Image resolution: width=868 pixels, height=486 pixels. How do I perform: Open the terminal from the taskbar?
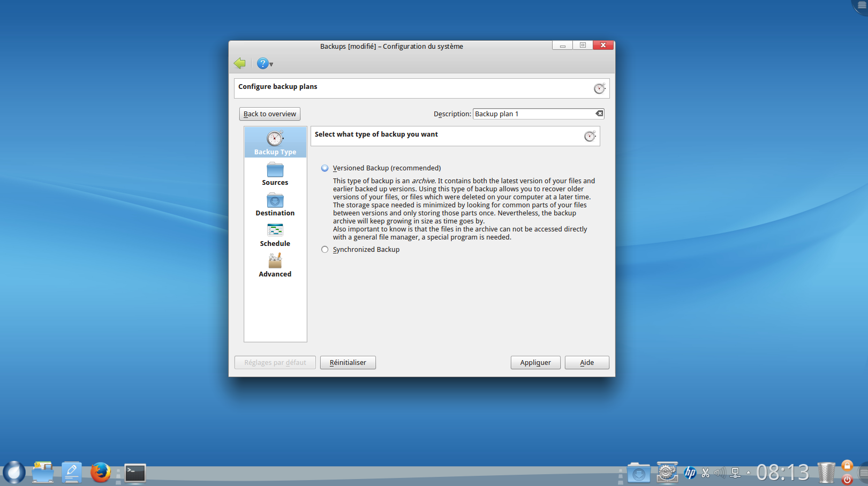(135, 473)
